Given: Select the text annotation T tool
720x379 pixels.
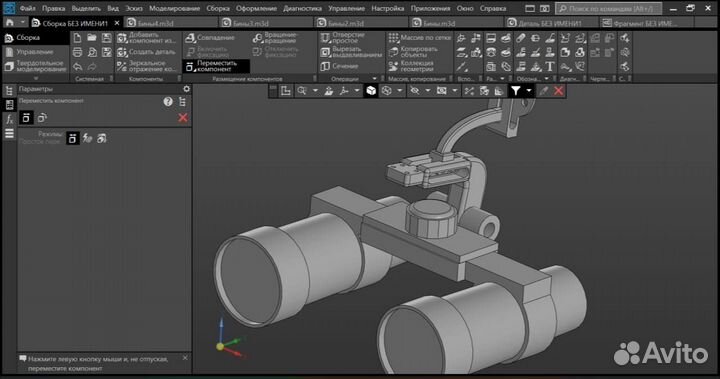Looking at the screenshot, I should (550, 67).
